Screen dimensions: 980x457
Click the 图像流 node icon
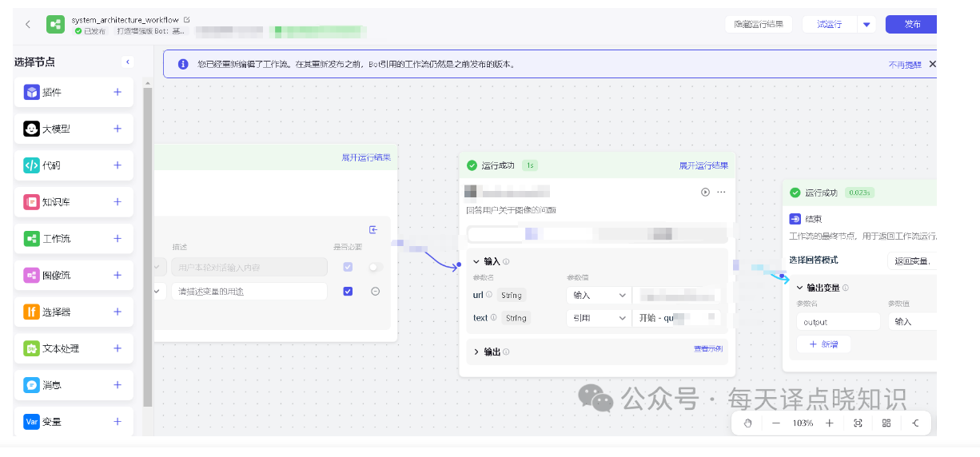[x=31, y=276]
